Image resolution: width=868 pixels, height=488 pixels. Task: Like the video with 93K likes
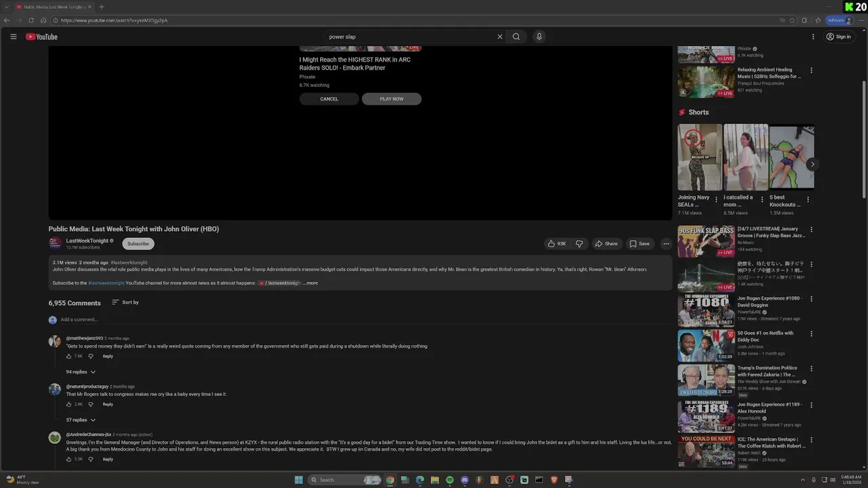(x=557, y=244)
